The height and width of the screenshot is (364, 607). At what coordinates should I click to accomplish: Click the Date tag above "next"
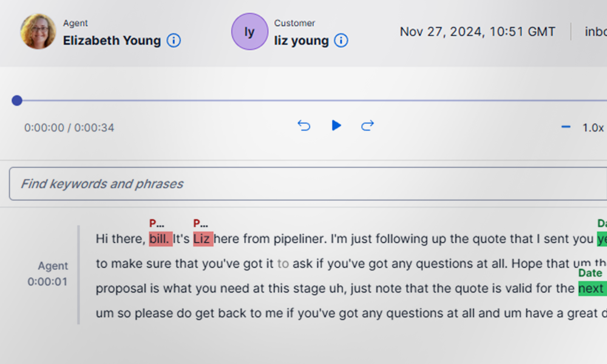590,273
